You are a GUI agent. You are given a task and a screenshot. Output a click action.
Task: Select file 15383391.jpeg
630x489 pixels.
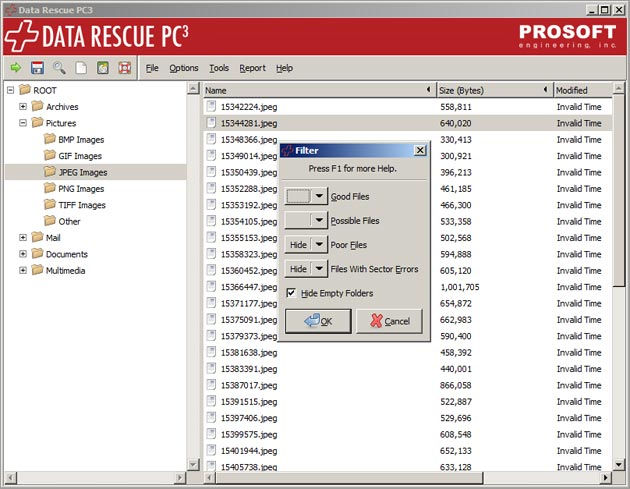249,369
